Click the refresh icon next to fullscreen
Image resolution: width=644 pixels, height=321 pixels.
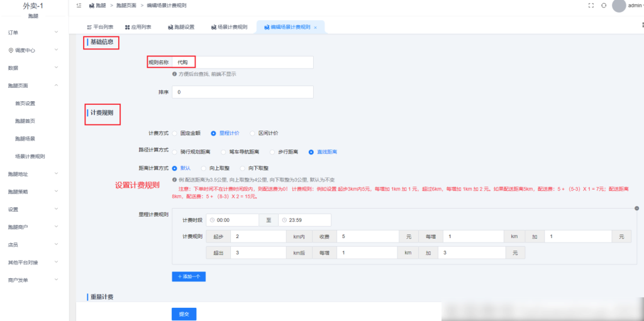click(x=604, y=5)
